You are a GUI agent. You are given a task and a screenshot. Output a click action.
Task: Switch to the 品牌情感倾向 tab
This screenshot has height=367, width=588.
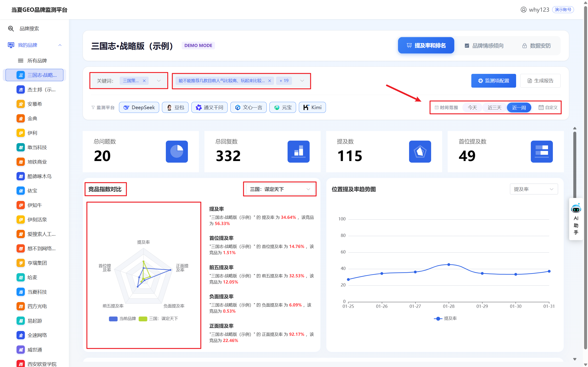pyautogui.click(x=484, y=46)
